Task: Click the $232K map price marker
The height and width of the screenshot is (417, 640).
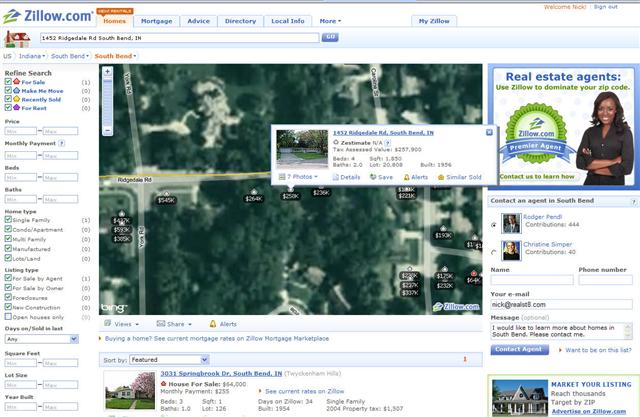Action: (444, 286)
